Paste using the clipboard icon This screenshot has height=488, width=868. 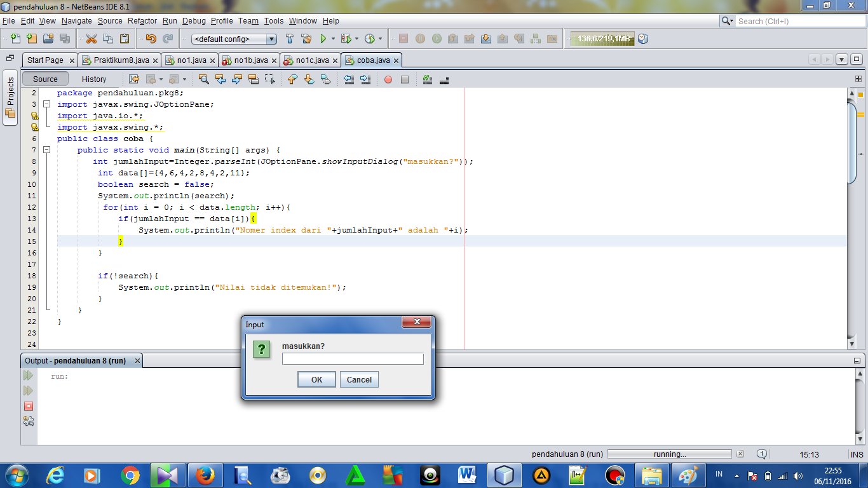(x=125, y=39)
